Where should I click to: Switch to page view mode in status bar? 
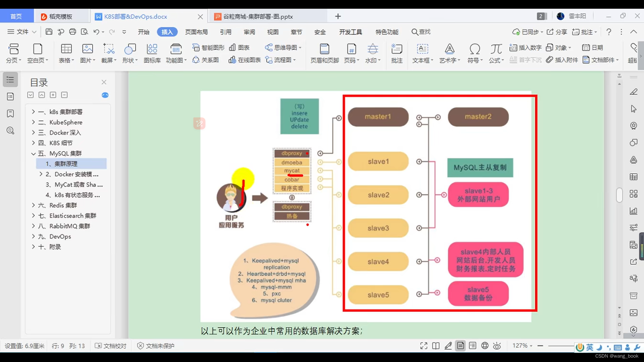point(461,346)
